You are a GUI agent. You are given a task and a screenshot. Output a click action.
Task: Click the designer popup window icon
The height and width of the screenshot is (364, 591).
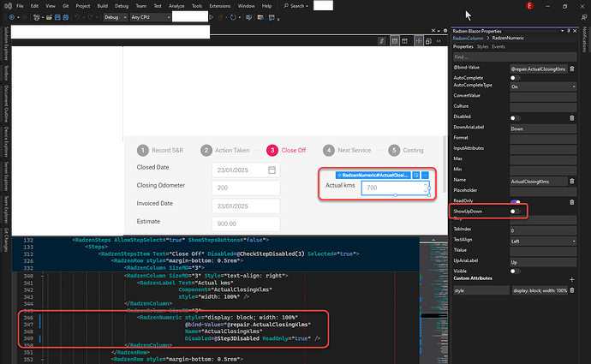point(428,41)
